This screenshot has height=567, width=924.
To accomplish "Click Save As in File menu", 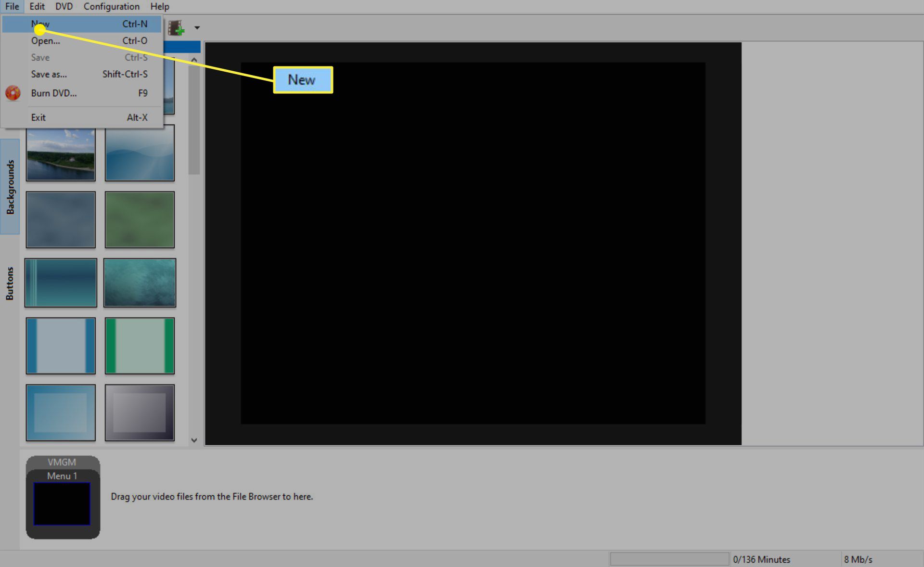I will point(49,74).
